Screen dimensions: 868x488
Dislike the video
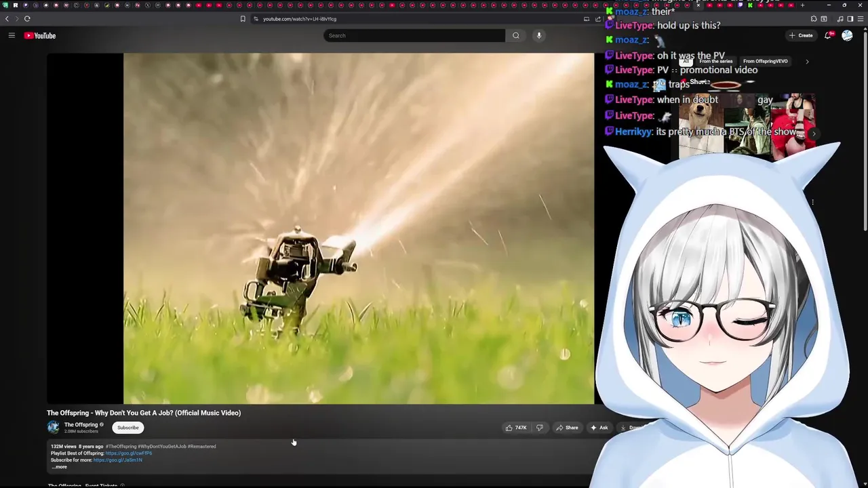540,428
